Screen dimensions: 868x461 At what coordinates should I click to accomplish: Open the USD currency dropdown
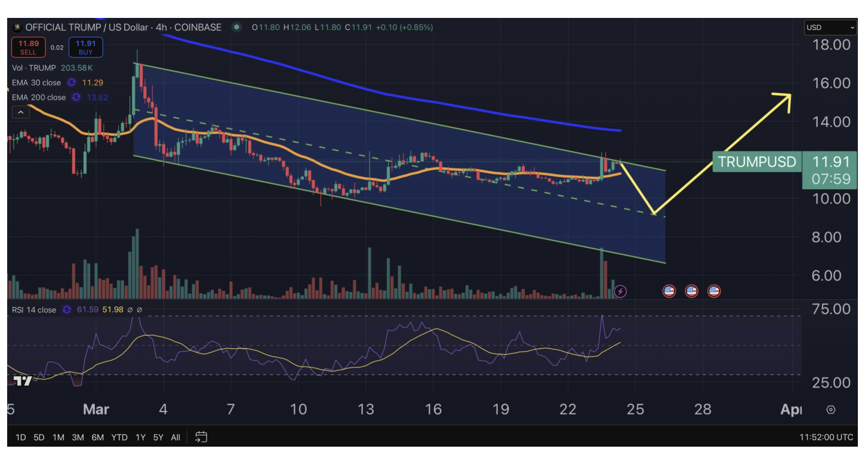pyautogui.click(x=830, y=27)
